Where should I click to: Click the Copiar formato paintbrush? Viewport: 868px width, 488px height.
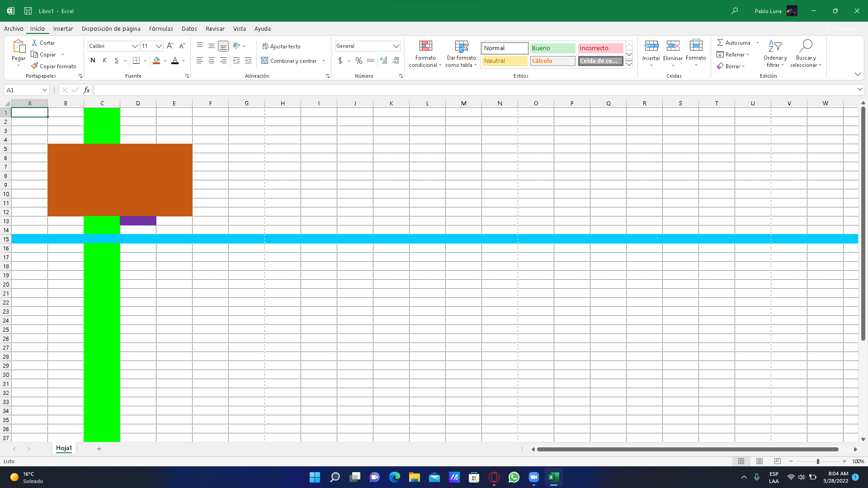pos(34,66)
